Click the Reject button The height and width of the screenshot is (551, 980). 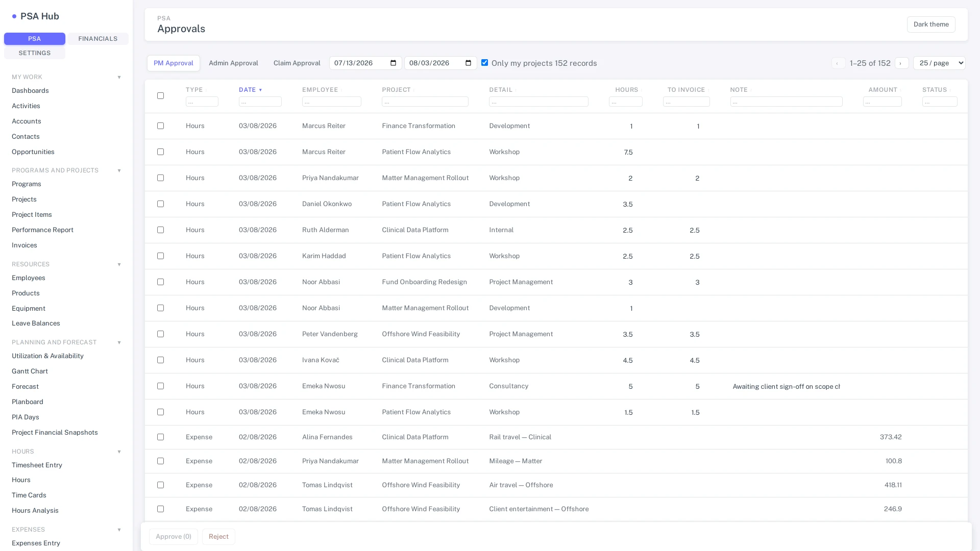click(x=218, y=537)
